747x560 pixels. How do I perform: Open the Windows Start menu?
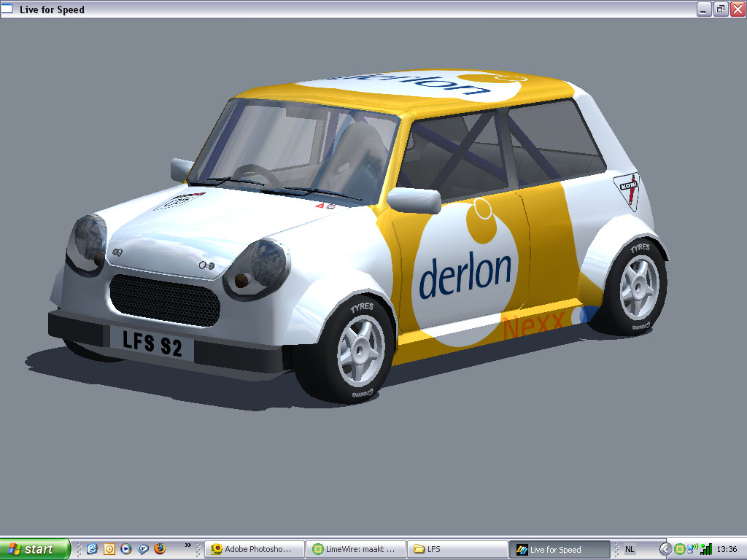tap(35, 549)
